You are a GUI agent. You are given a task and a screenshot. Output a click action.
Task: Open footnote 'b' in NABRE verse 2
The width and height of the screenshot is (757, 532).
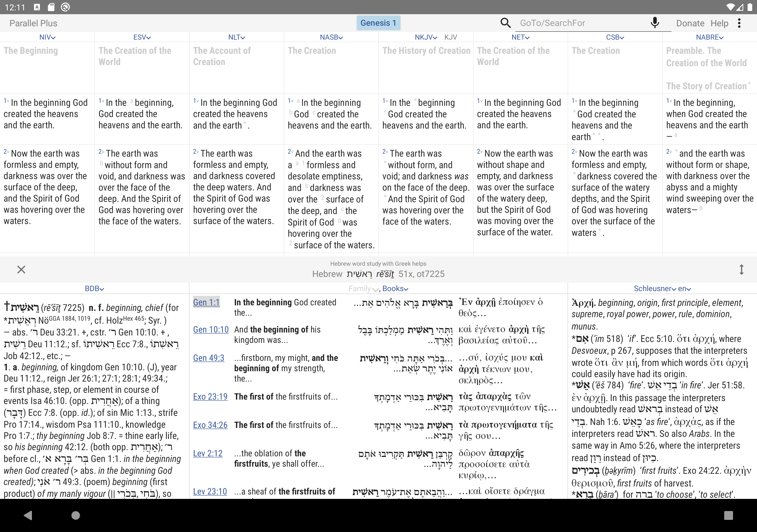(x=701, y=208)
